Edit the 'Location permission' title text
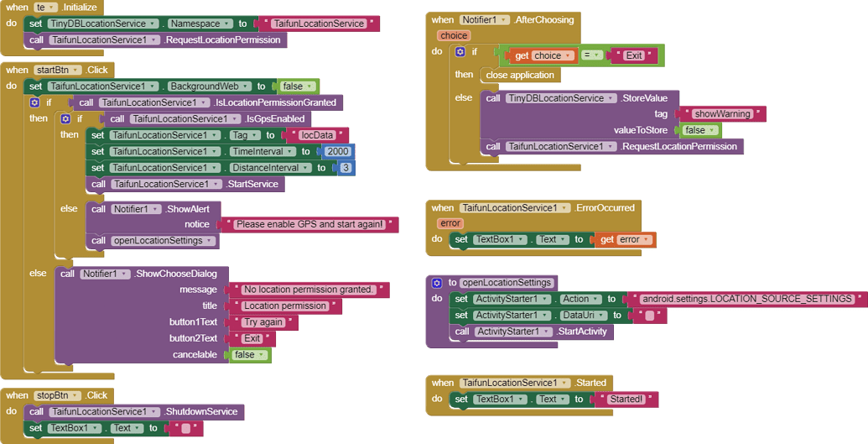 click(285, 306)
